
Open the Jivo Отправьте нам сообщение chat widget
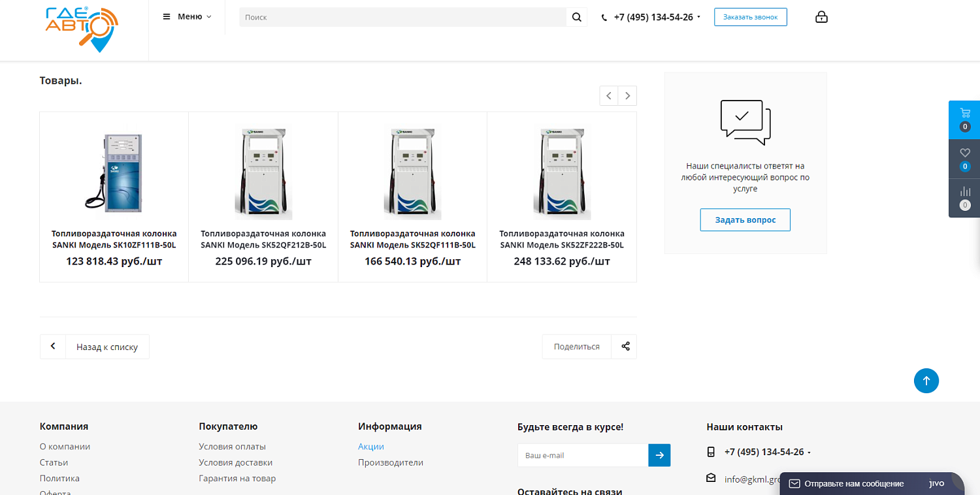click(872, 484)
